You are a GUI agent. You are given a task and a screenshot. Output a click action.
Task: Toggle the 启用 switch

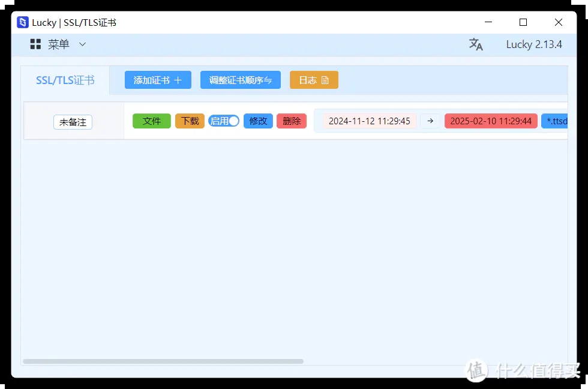click(224, 121)
